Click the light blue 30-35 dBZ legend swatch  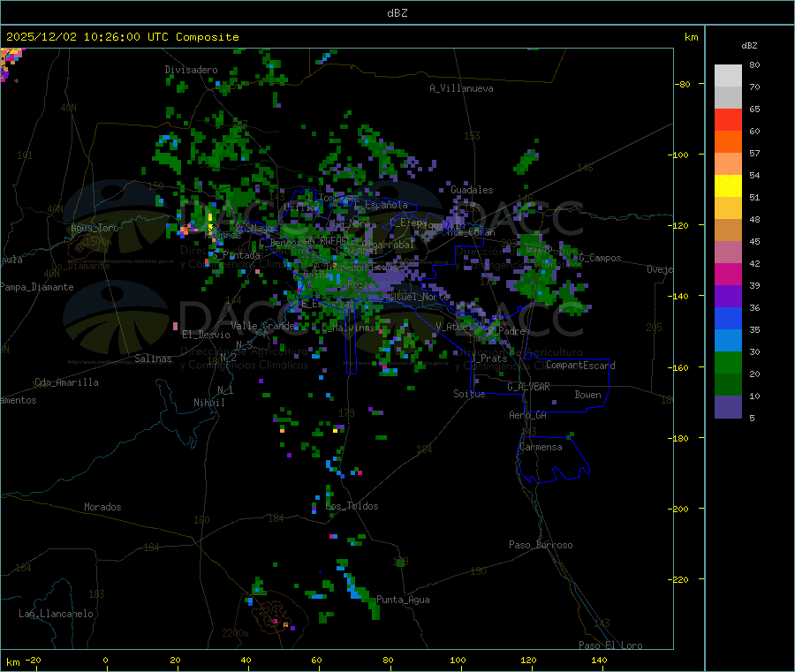pyautogui.click(x=728, y=341)
